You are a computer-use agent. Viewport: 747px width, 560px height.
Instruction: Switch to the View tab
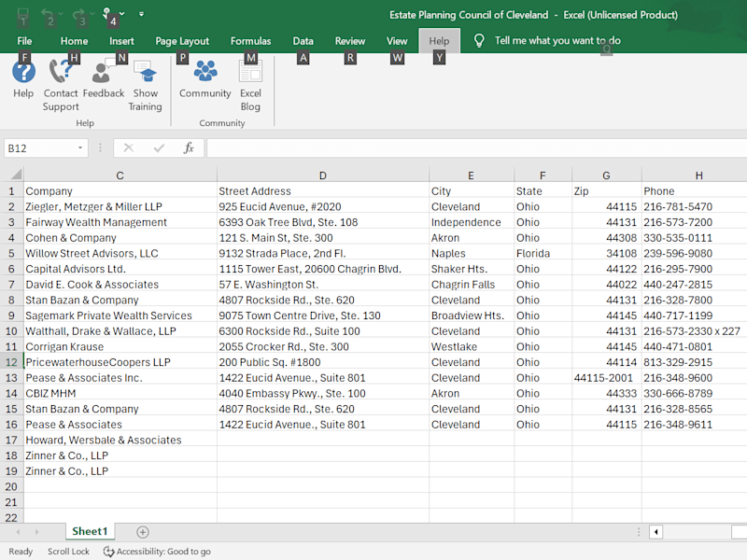pos(397,41)
